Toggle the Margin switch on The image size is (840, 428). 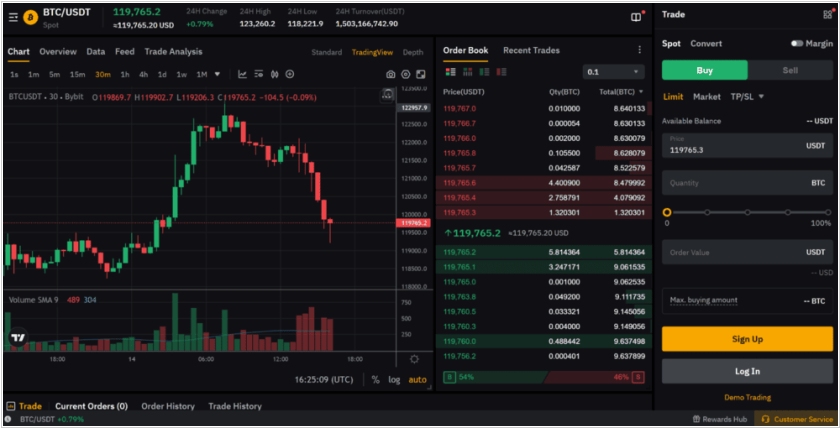click(797, 44)
